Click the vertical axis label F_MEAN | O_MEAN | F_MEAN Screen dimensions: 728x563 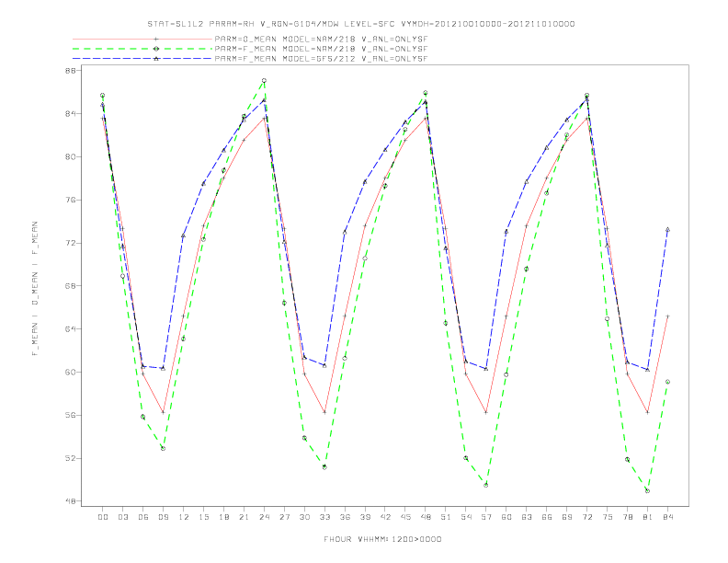pos(35,289)
